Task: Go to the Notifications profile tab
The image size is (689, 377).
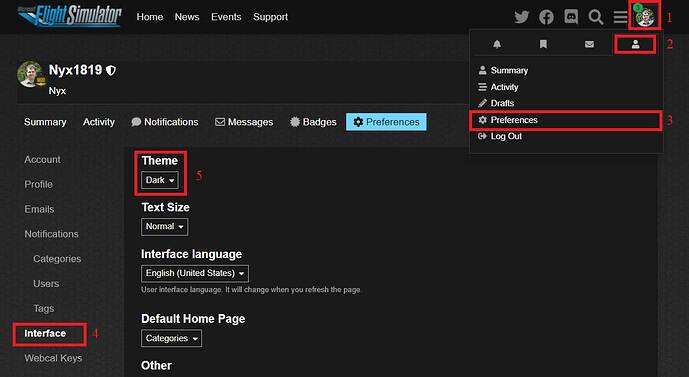Action: click(165, 122)
